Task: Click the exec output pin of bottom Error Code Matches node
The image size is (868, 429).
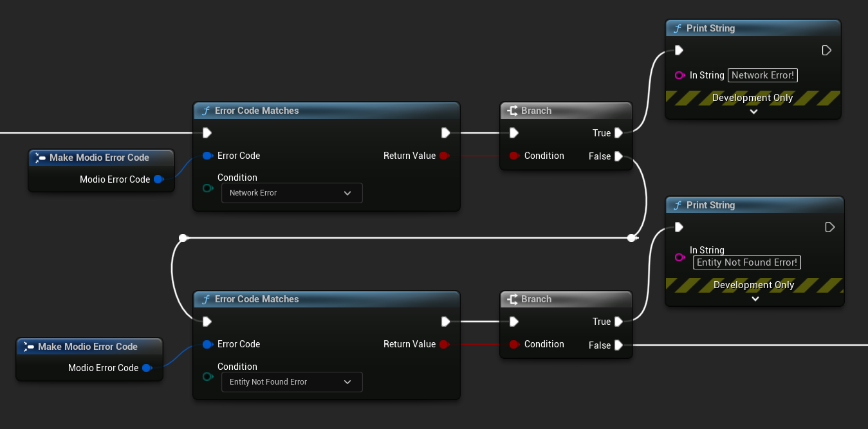Action: [x=446, y=322]
